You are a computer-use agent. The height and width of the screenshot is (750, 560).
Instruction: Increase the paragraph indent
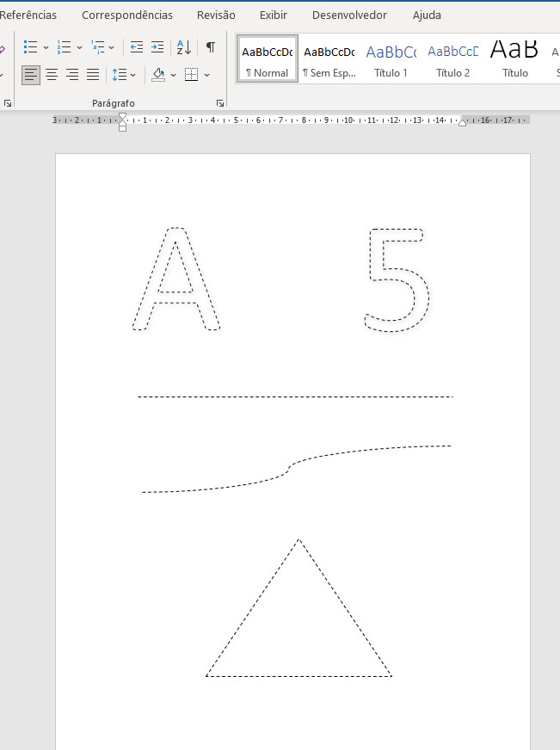(x=157, y=47)
